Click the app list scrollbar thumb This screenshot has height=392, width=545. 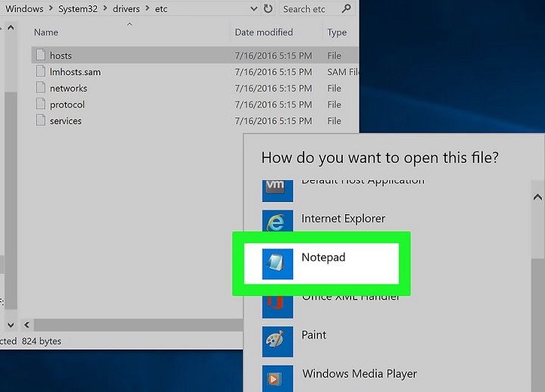(x=537, y=325)
